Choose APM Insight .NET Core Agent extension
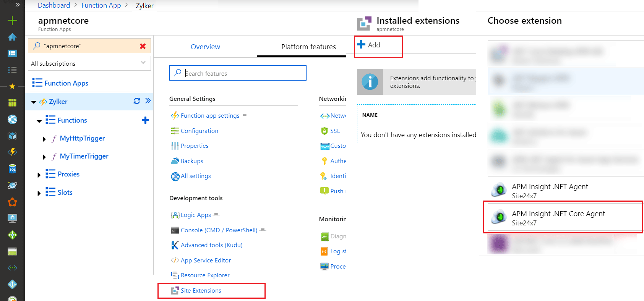644x301 pixels. pyautogui.click(x=558, y=218)
